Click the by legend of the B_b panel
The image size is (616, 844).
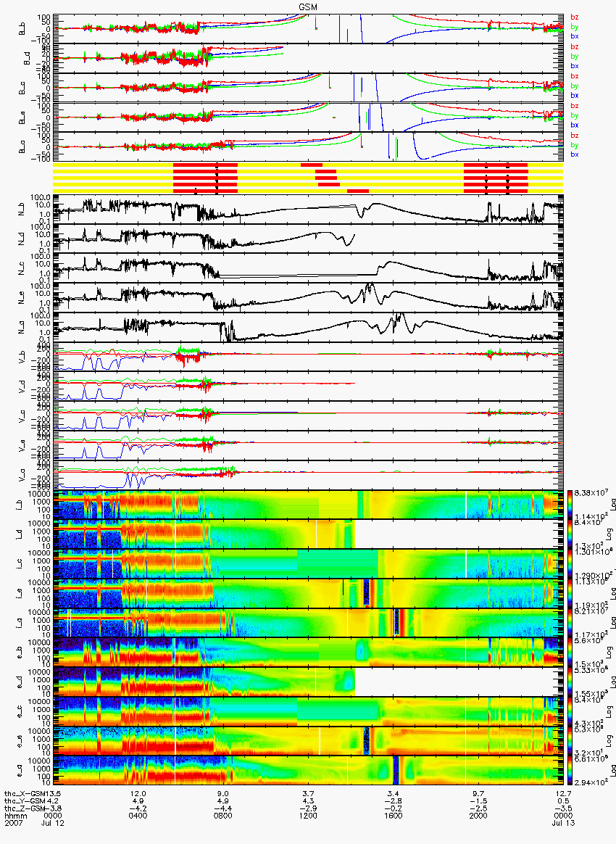pyautogui.click(x=575, y=26)
